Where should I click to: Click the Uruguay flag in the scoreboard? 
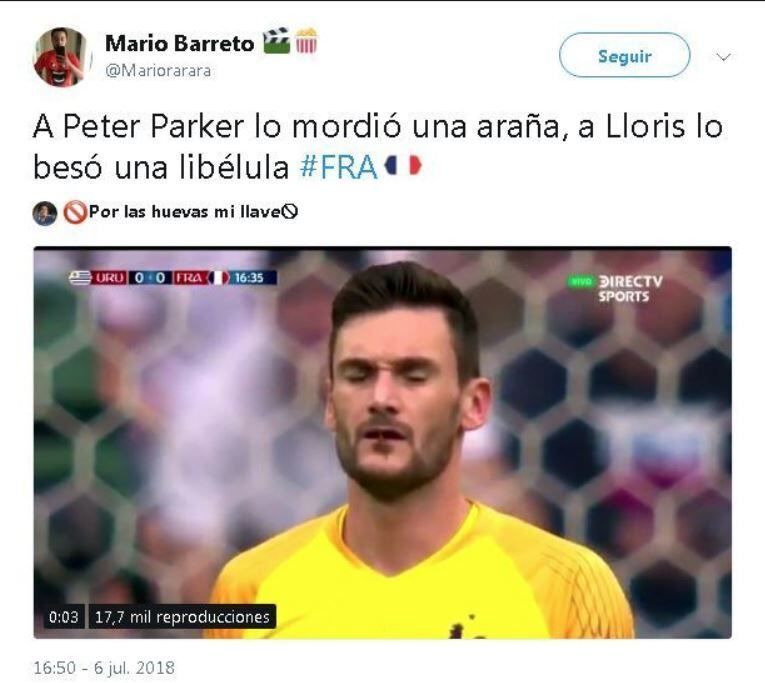(80, 278)
